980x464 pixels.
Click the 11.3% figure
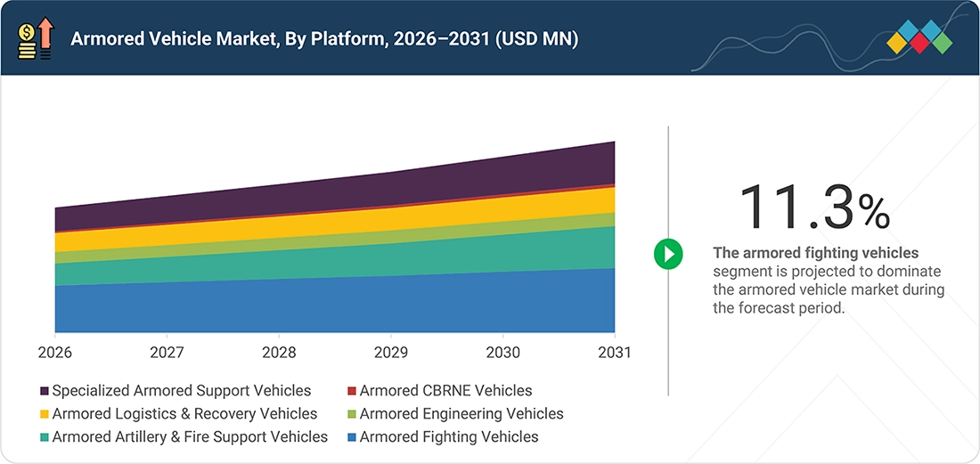tap(814, 206)
